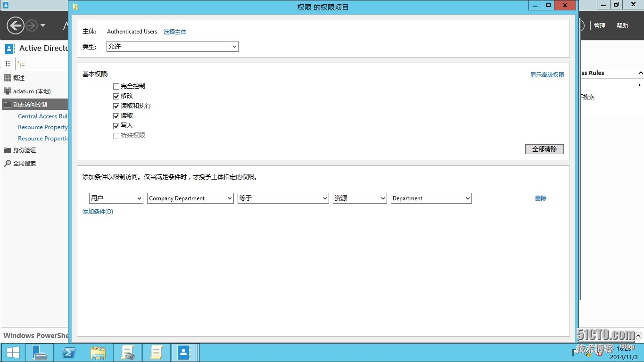The width and height of the screenshot is (644, 362).
Task: Open the 用户 condition dropdown
Action: 116,198
